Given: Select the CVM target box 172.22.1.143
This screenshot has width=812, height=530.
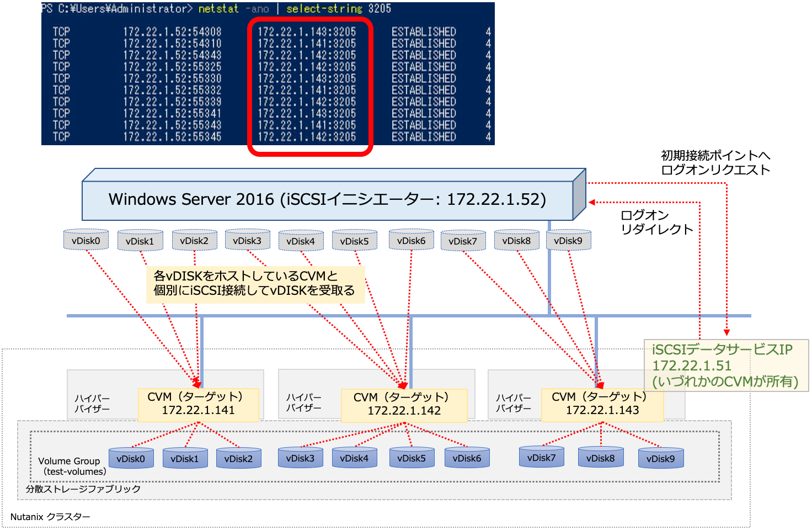Looking at the screenshot, I should pos(602,405).
